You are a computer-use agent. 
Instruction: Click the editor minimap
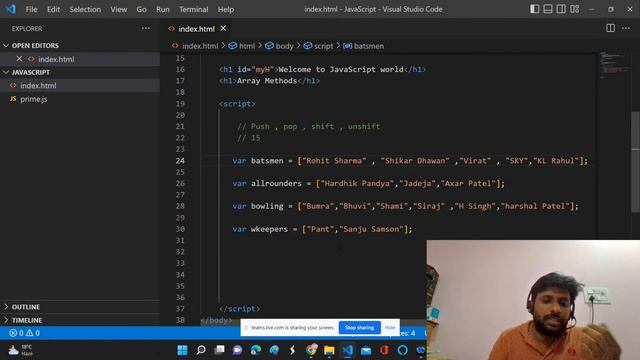click(614, 64)
